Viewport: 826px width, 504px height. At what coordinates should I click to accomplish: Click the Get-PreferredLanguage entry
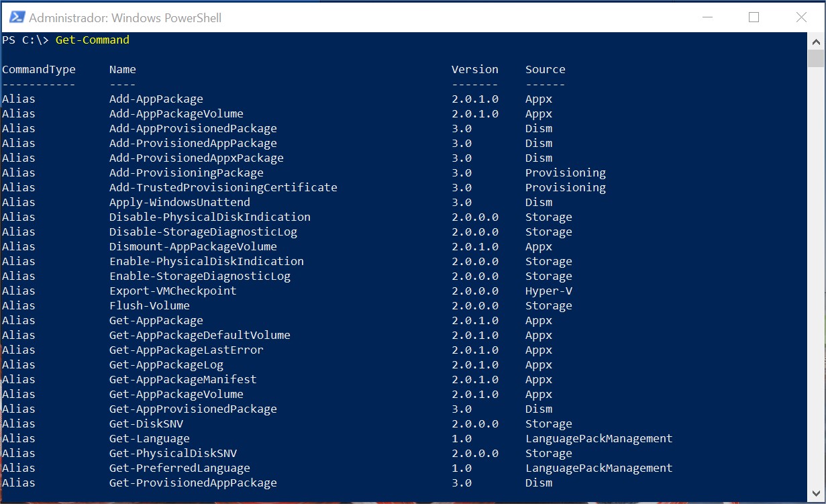click(x=180, y=468)
